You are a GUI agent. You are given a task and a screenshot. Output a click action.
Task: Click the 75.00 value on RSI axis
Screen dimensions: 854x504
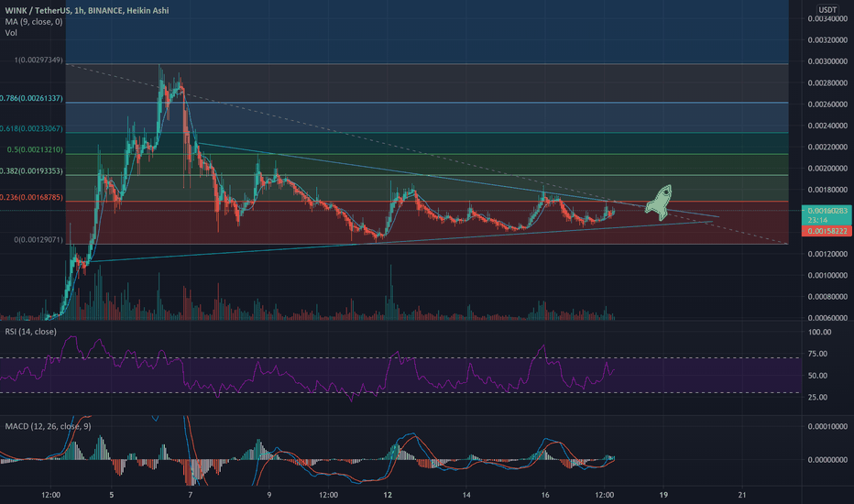click(x=818, y=354)
